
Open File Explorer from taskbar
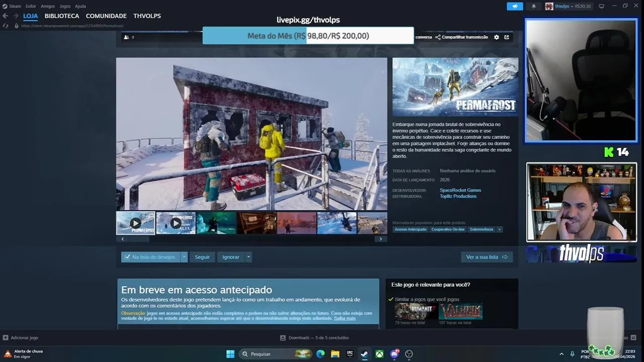point(335,354)
